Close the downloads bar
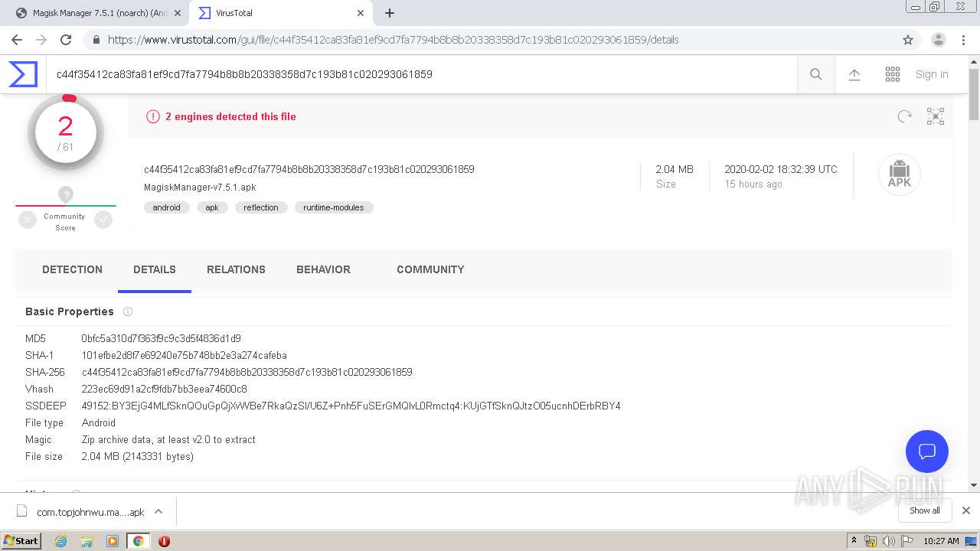980x551 pixels. tap(966, 510)
